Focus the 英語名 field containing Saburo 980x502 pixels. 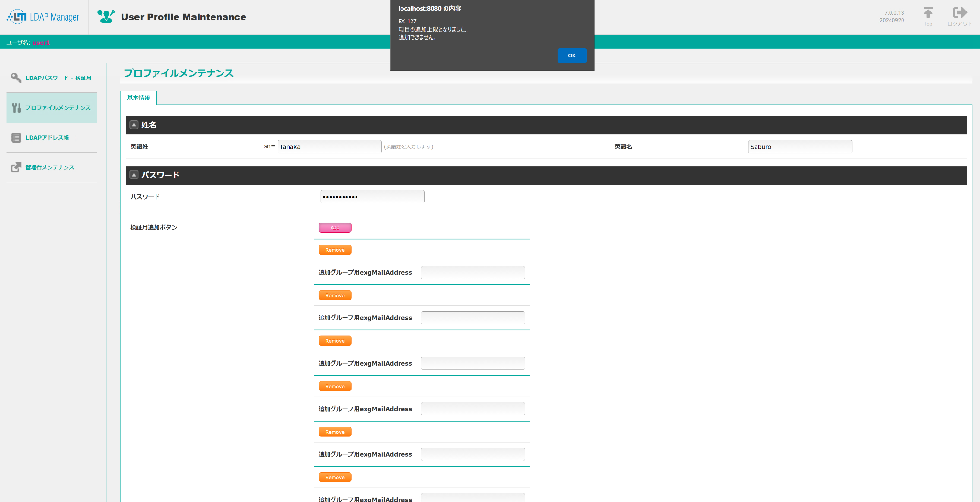pos(800,146)
